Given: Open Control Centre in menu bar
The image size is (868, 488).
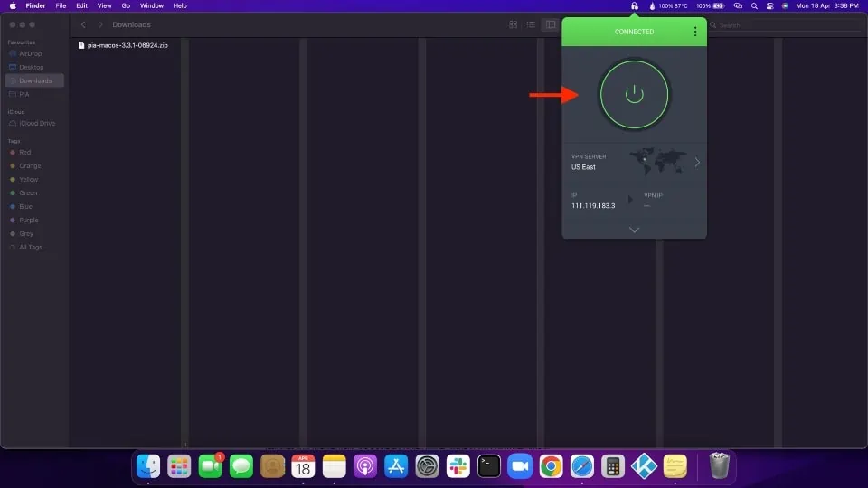Looking at the screenshot, I should pyautogui.click(x=770, y=6).
